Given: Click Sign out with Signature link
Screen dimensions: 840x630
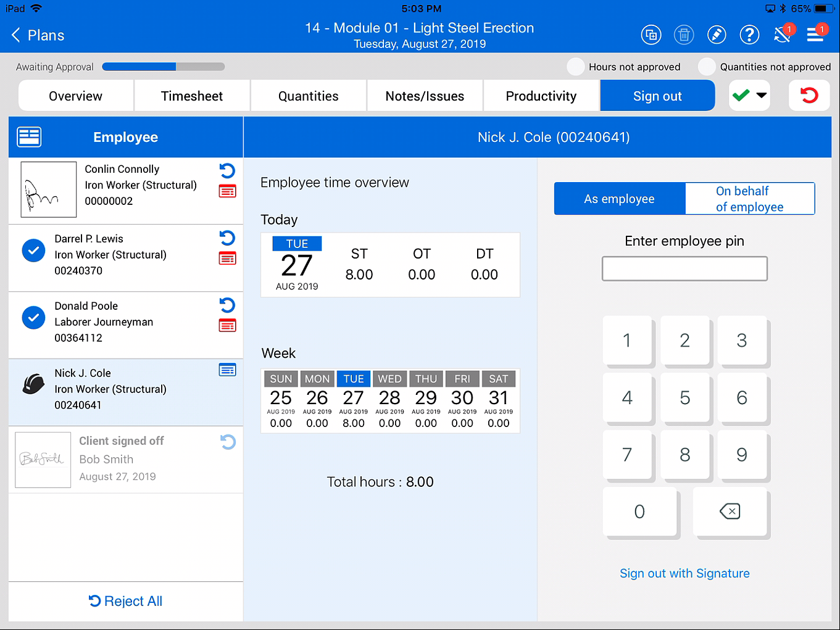Looking at the screenshot, I should (x=684, y=573).
